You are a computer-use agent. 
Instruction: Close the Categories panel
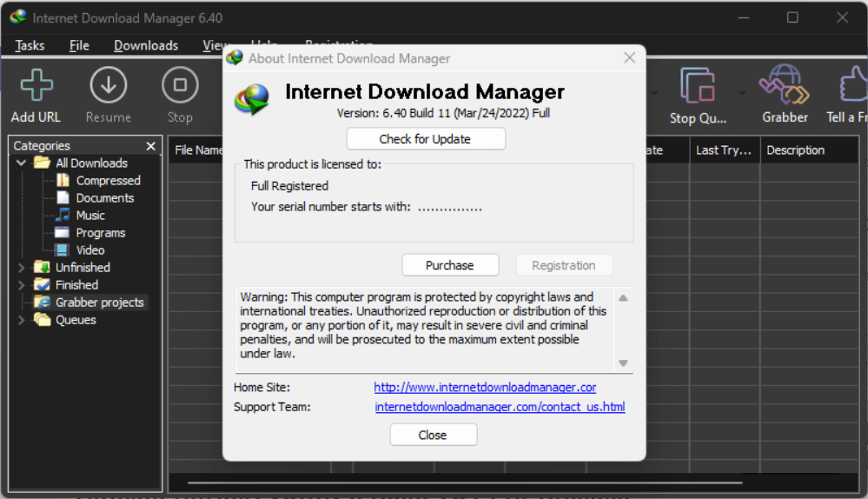pyautogui.click(x=150, y=146)
